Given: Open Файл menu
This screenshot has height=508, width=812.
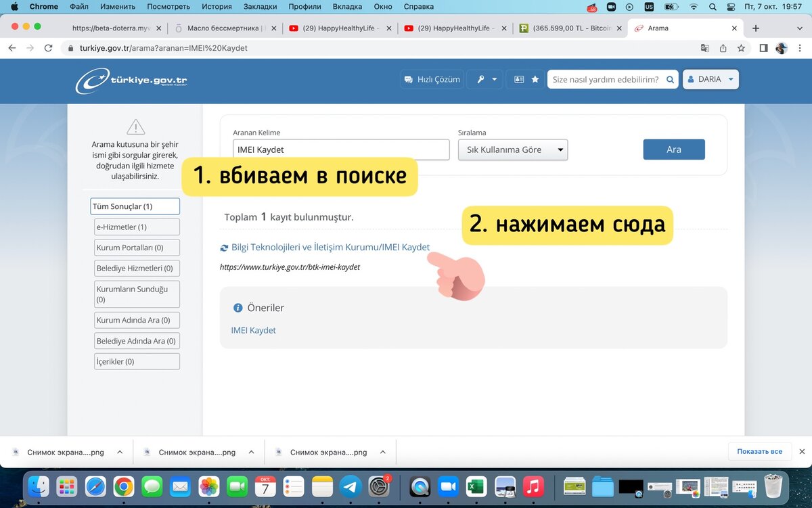Looking at the screenshot, I should (79, 7).
